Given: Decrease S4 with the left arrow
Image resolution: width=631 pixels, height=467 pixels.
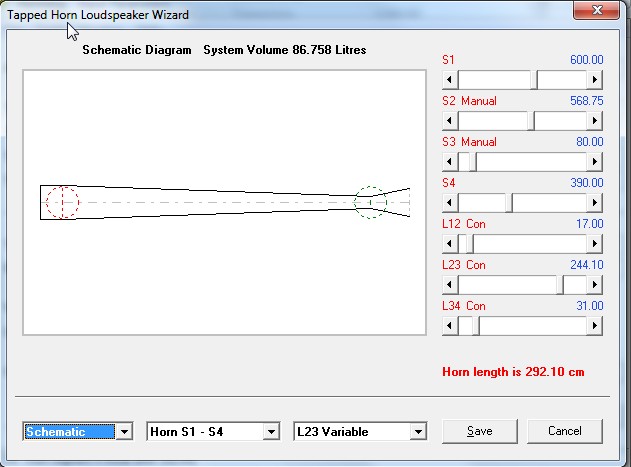Looking at the screenshot, I should tap(450, 203).
